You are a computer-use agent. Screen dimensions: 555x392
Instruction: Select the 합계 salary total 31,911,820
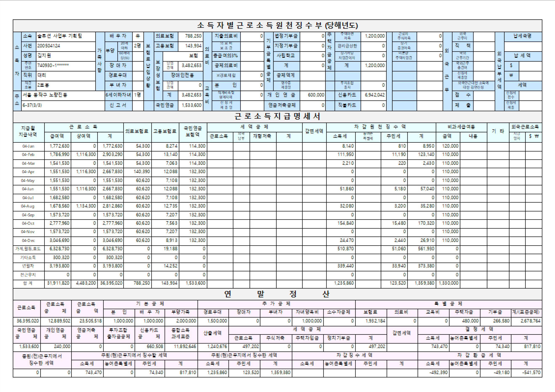tap(58, 283)
